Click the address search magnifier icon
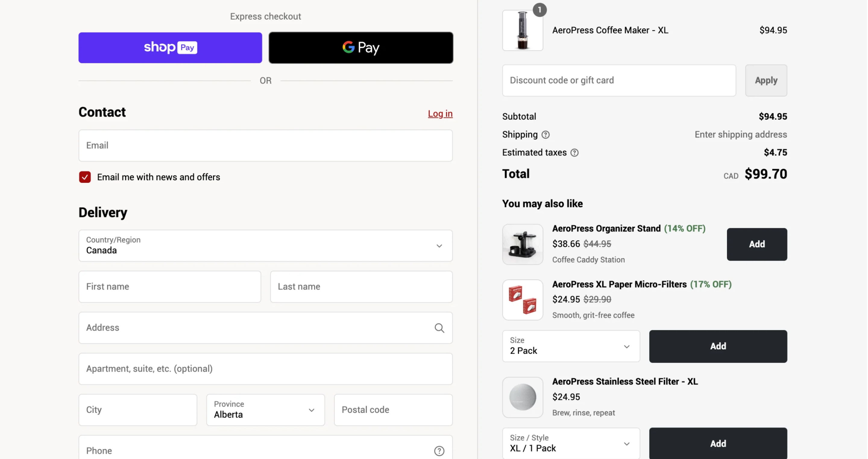Viewport: 868px width, 459px height. point(439,328)
